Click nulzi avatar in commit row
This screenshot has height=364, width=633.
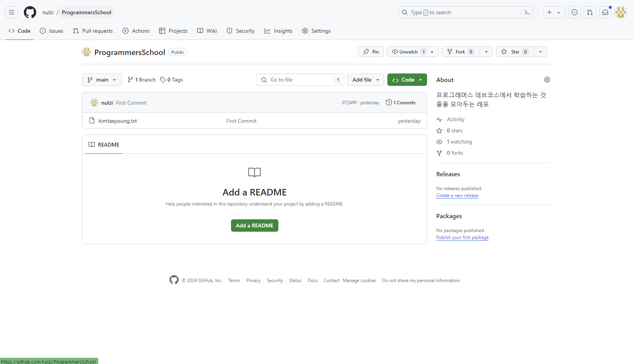[94, 103]
